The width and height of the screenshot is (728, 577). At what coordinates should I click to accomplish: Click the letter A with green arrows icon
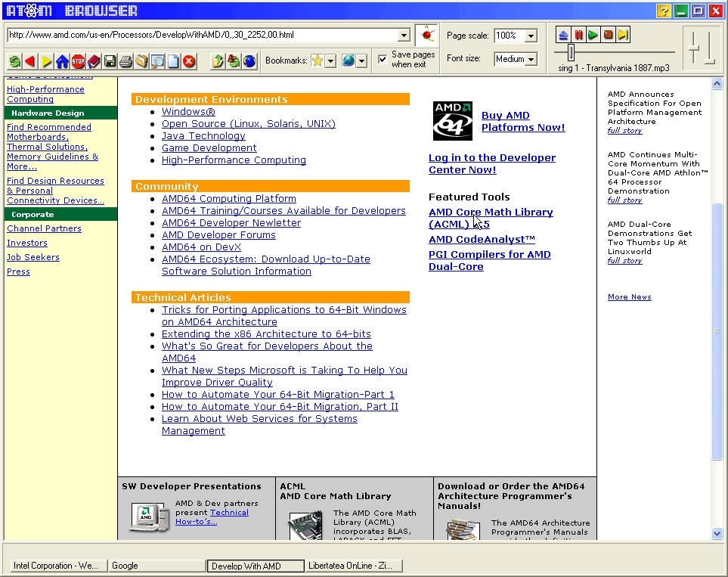click(234, 61)
